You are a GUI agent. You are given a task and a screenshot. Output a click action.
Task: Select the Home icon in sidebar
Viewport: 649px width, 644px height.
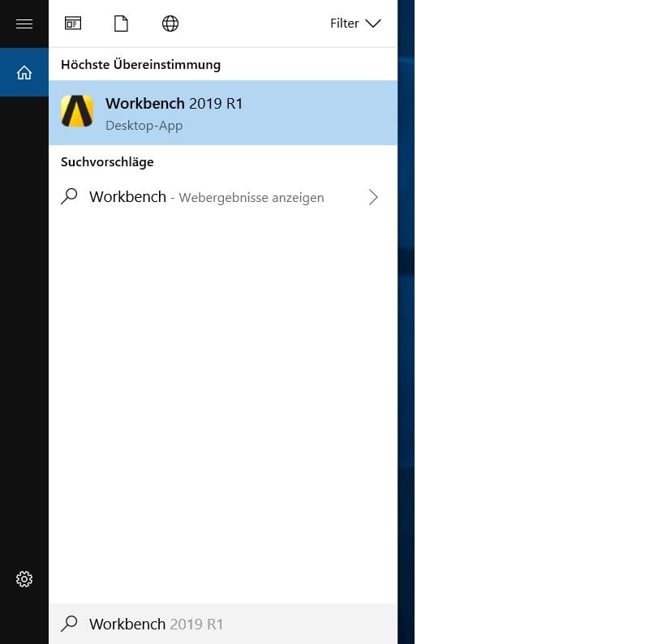[24, 72]
